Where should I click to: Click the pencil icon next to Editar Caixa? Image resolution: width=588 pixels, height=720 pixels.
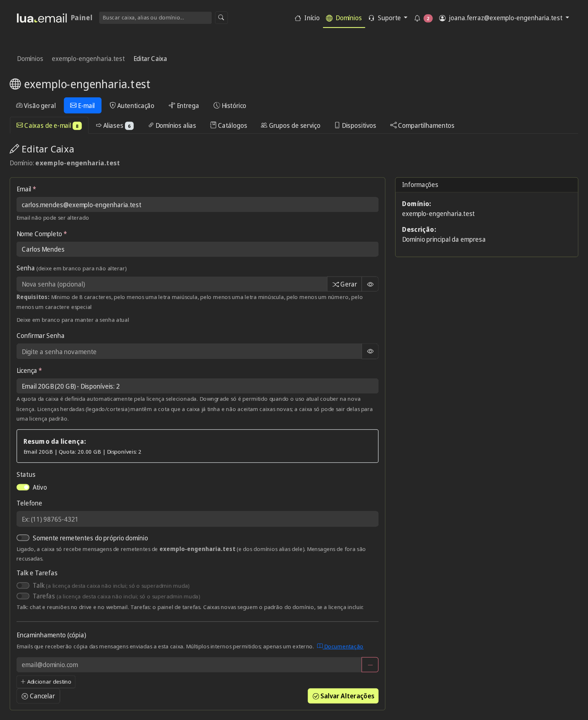pos(14,149)
